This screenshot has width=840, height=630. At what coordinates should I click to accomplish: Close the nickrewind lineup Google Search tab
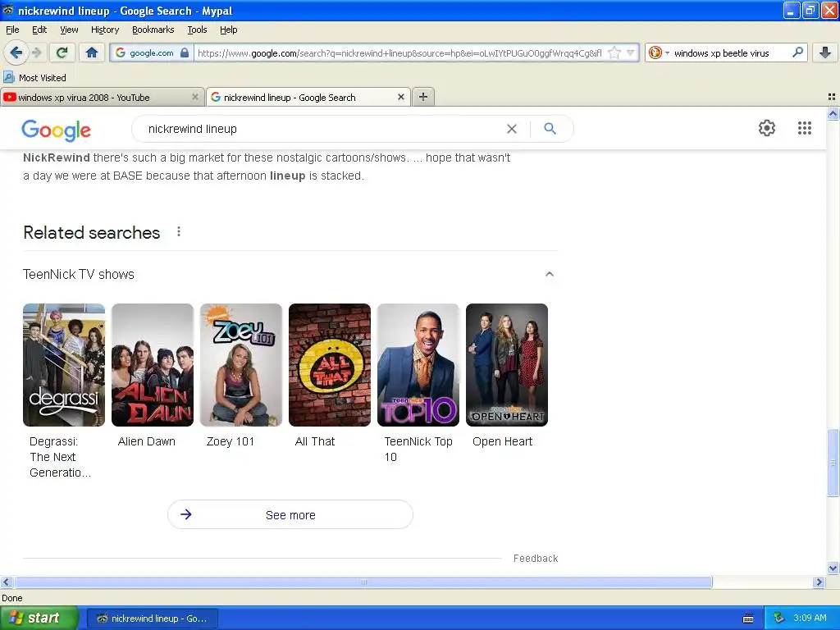coord(400,97)
